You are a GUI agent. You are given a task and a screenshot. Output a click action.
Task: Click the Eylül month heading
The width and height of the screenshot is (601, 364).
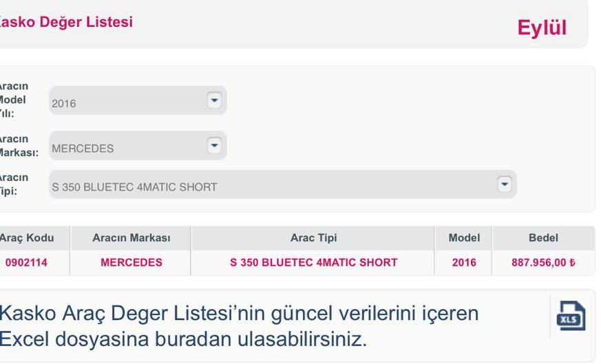pos(542,28)
